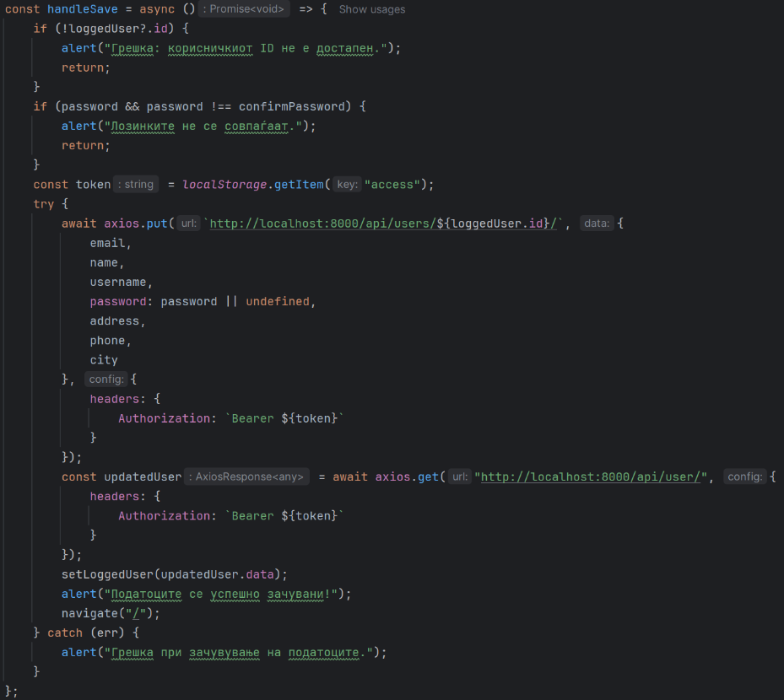Click the "config:" hint on the axios.get line
Viewport: 784px width, 700px height.
coord(745,477)
